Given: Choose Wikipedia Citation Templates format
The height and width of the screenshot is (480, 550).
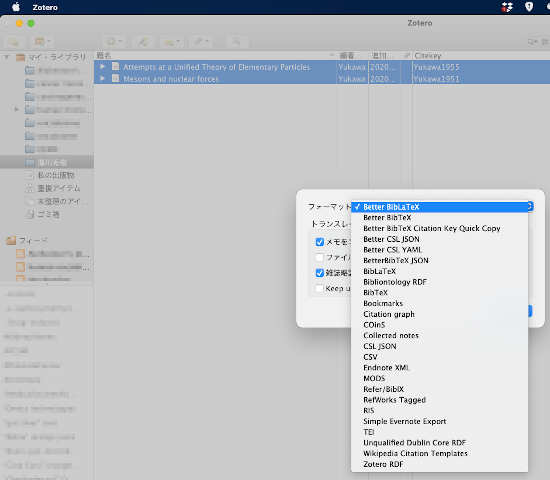Looking at the screenshot, I should click(439, 453).
